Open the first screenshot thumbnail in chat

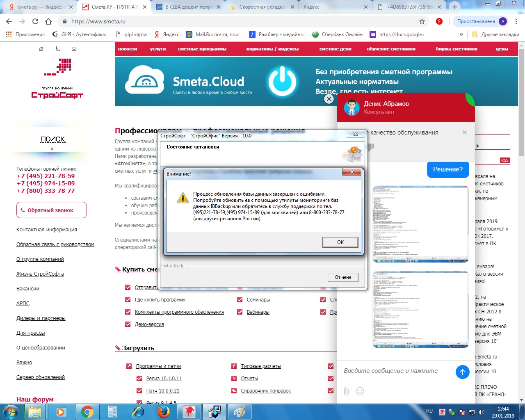(421, 224)
